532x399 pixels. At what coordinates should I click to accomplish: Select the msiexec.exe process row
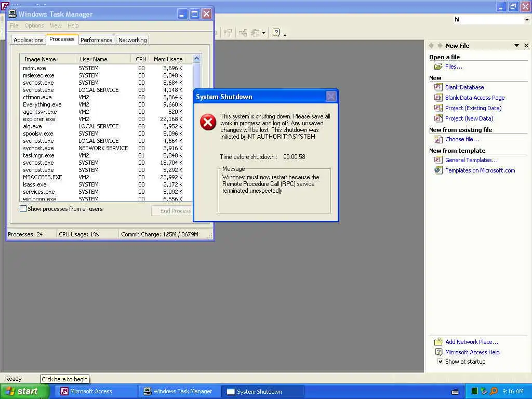pyautogui.click(x=106, y=75)
